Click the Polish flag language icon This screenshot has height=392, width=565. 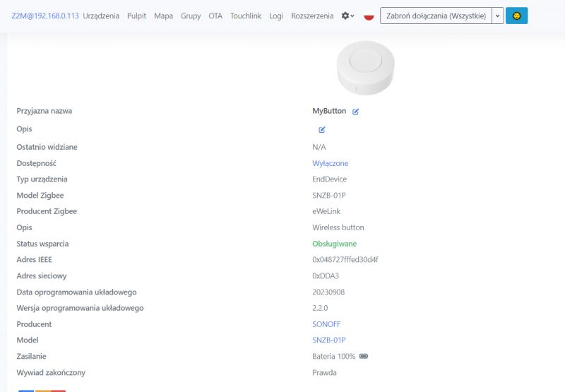(x=369, y=16)
